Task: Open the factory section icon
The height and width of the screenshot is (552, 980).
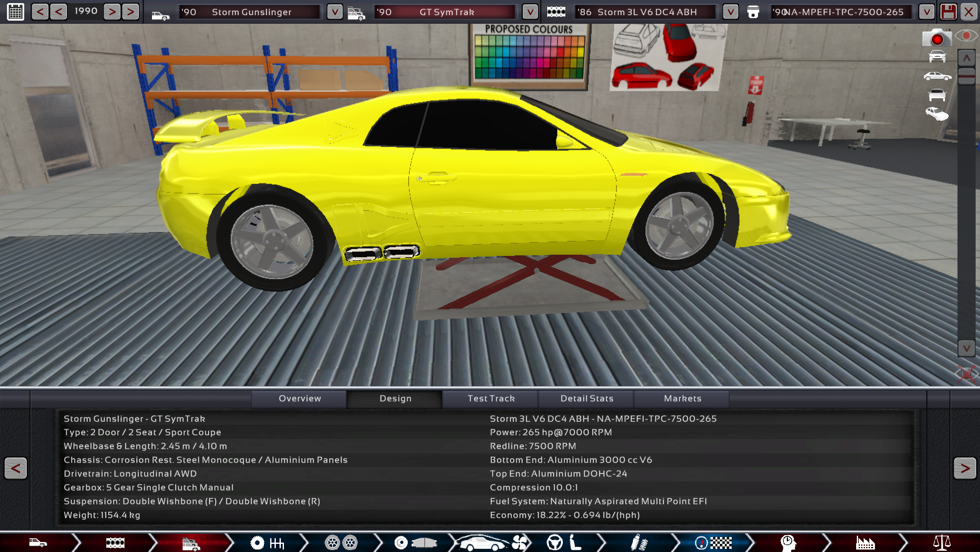Action: 865,543
